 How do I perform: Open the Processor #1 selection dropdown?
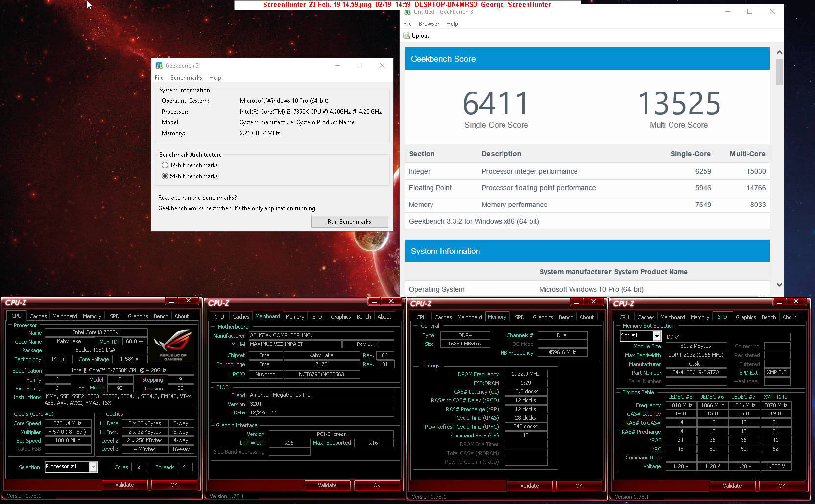point(93,467)
